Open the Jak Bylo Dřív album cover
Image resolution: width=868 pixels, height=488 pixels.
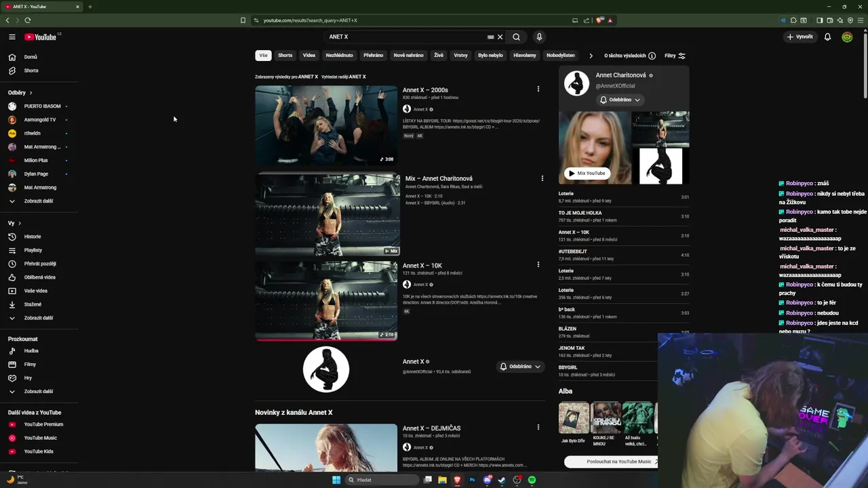tap(574, 418)
